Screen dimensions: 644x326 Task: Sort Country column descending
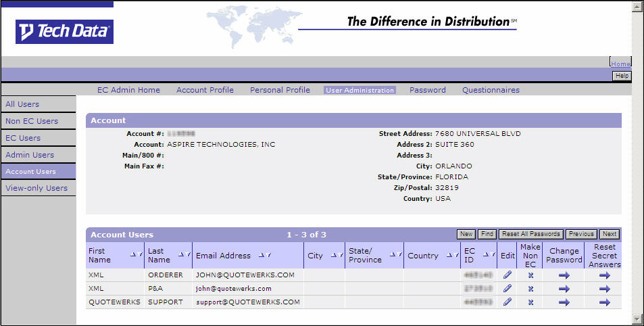[456, 255]
